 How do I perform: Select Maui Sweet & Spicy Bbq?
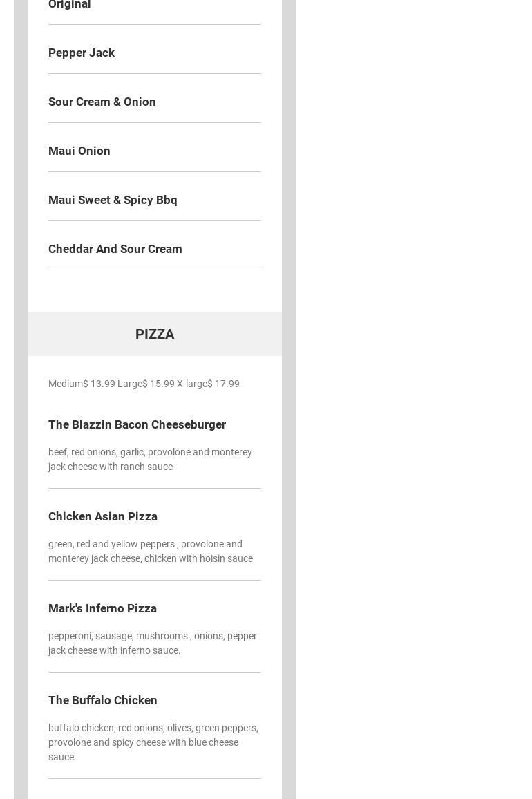coord(113,200)
